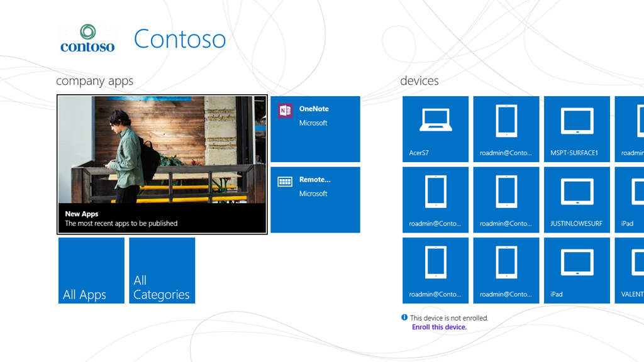Open the New Apps featured photo
This screenshot has height=362, width=644.
pyautogui.click(x=162, y=150)
